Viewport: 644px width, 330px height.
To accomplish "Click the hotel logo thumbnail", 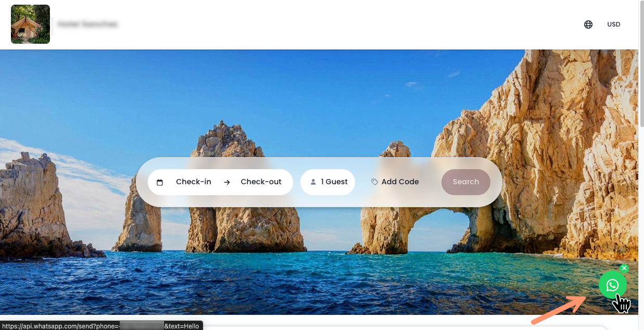I will click(30, 24).
